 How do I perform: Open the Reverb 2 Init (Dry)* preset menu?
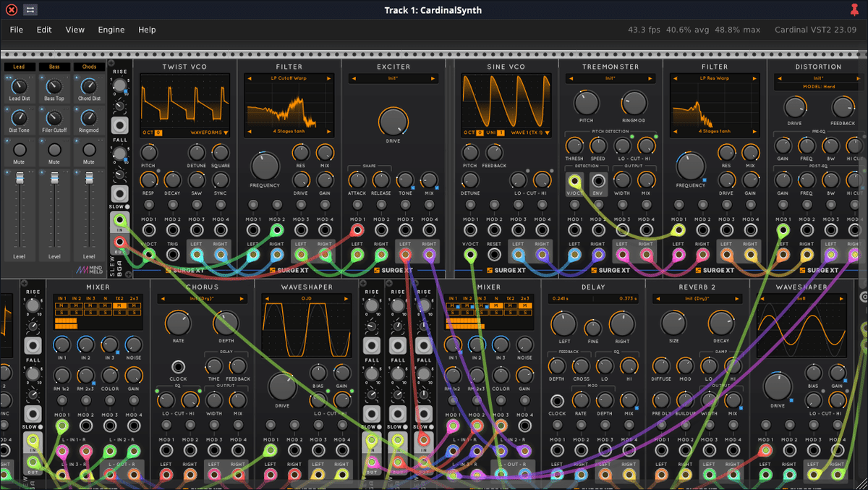click(x=699, y=299)
